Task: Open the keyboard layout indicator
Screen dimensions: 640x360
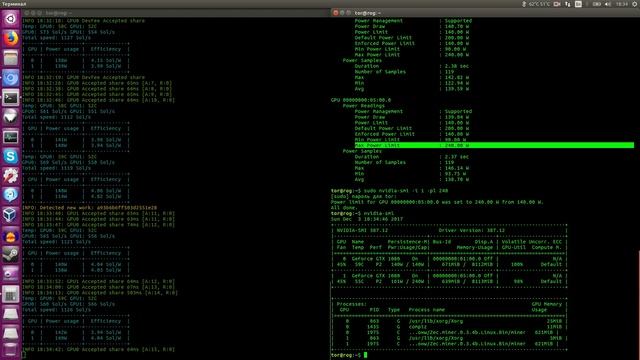Action: point(578,4)
